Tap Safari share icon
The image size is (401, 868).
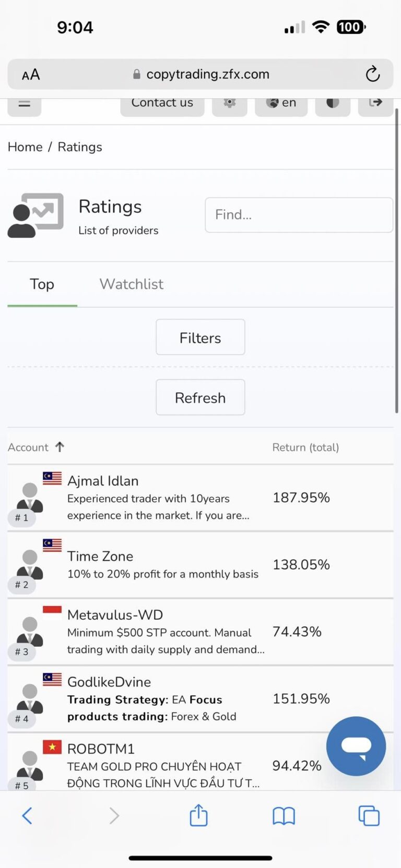(198, 815)
